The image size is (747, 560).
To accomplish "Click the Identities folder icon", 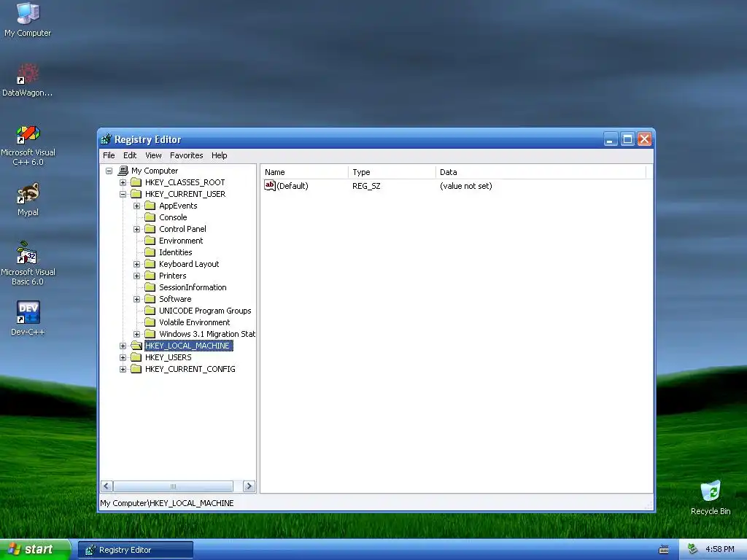I will pyautogui.click(x=150, y=252).
